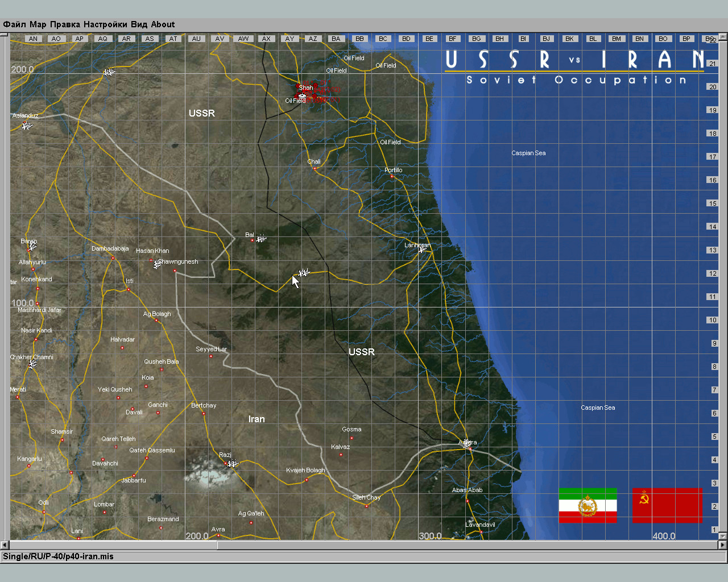The height and width of the screenshot is (582, 728).
Task: Click the 'Berazmand' town label
Action: tap(163, 519)
